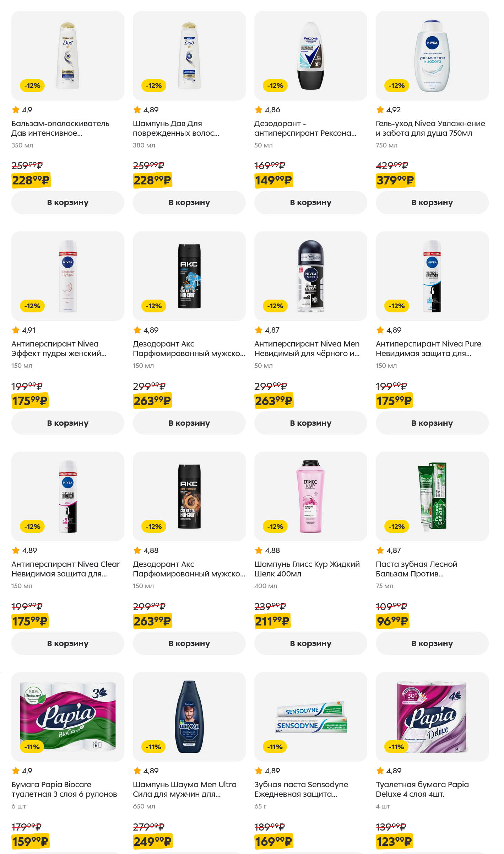Click the star icon beside the 4,91 rating
The width and height of the screenshot is (504, 854).
(16, 330)
